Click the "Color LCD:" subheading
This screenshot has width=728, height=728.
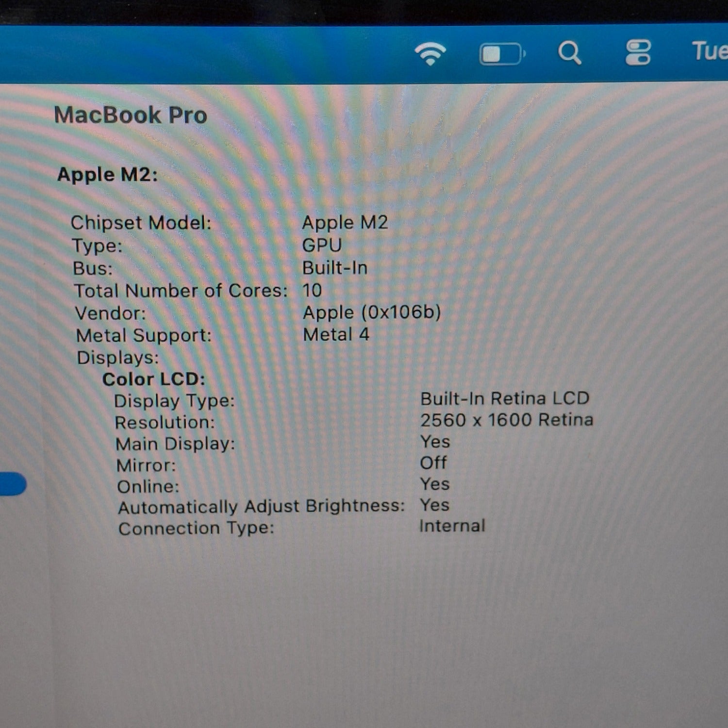point(154,379)
